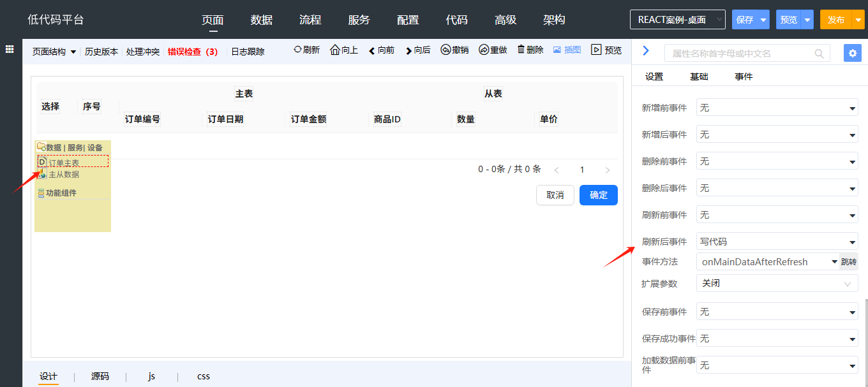Select the 数据 | 服务| 设备 folder node

[70, 147]
